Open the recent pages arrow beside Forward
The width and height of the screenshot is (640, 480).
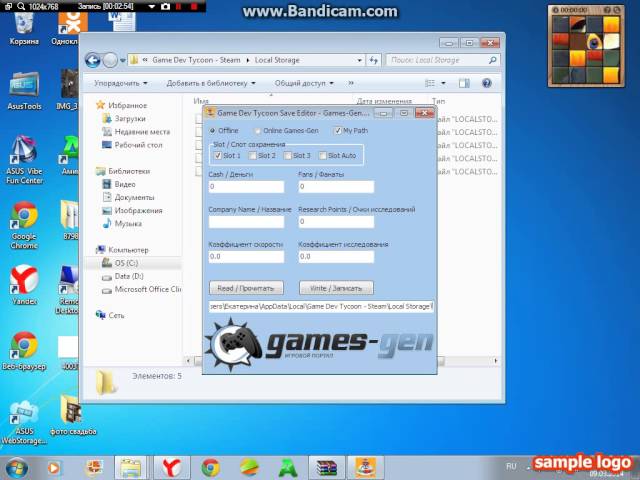pos(122,61)
